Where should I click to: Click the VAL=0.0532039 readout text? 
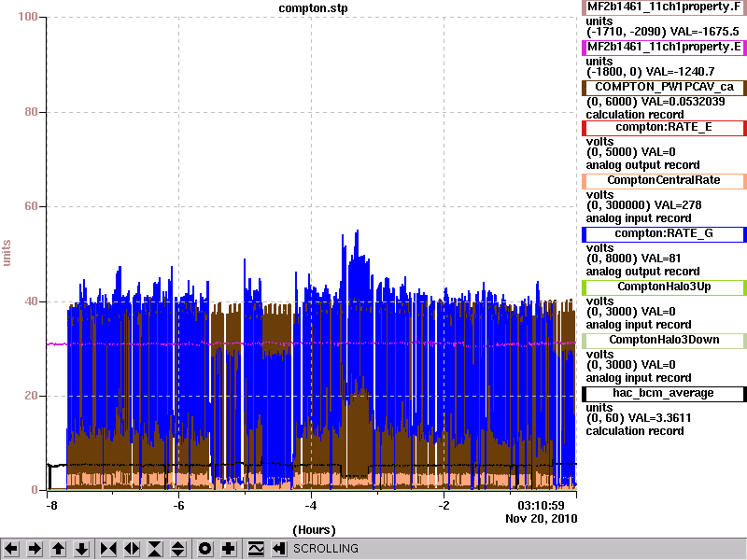coord(684,102)
